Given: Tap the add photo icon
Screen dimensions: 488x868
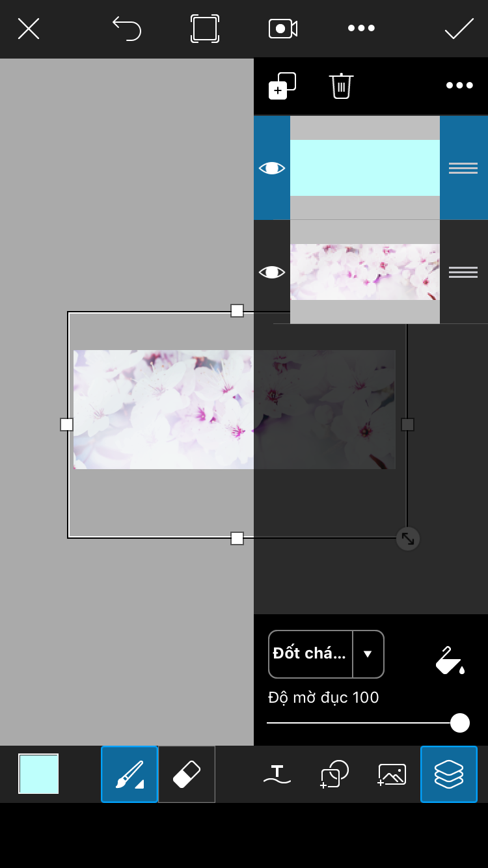Looking at the screenshot, I should (x=392, y=774).
